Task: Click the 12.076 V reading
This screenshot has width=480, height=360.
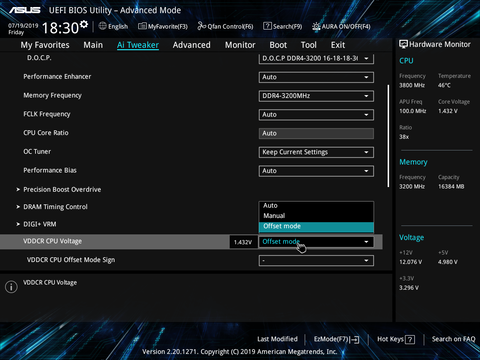Action: pos(411,262)
